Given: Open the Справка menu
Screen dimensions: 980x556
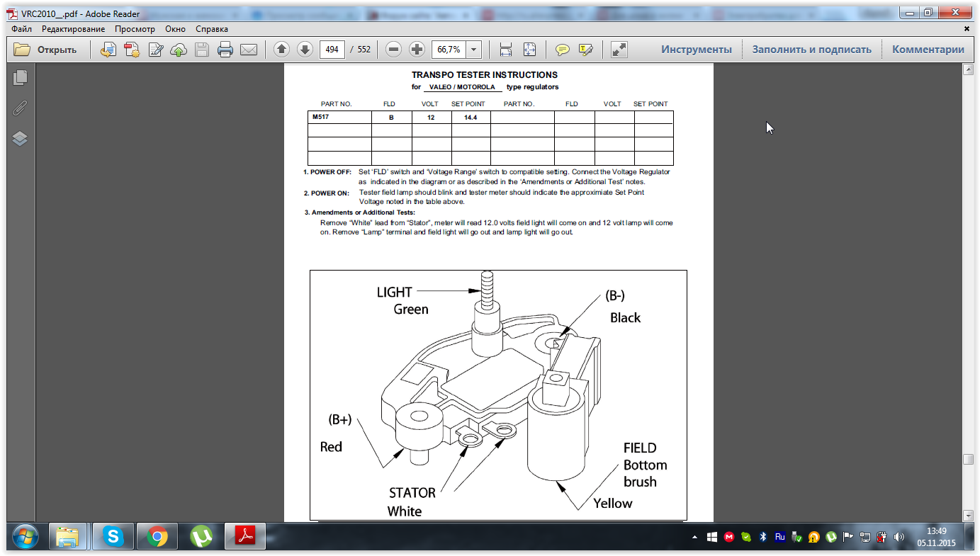Looking at the screenshot, I should (x=212, y=29).
